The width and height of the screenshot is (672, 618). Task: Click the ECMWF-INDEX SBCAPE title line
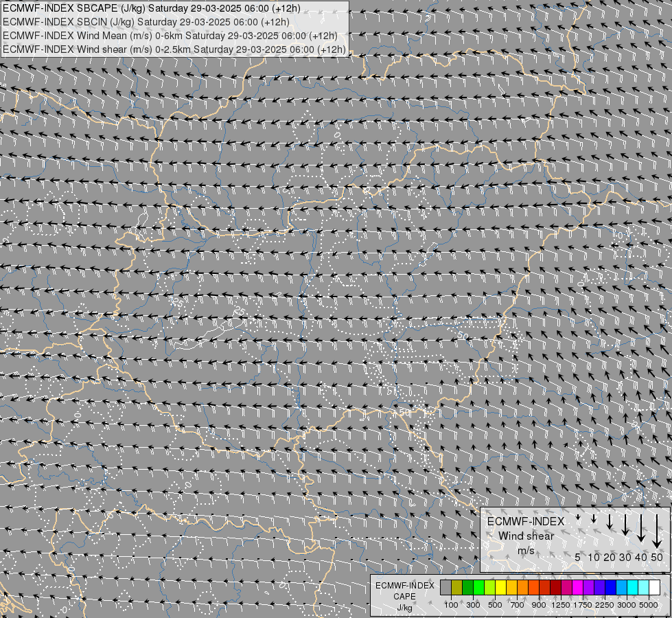click(x=152, y=8)
